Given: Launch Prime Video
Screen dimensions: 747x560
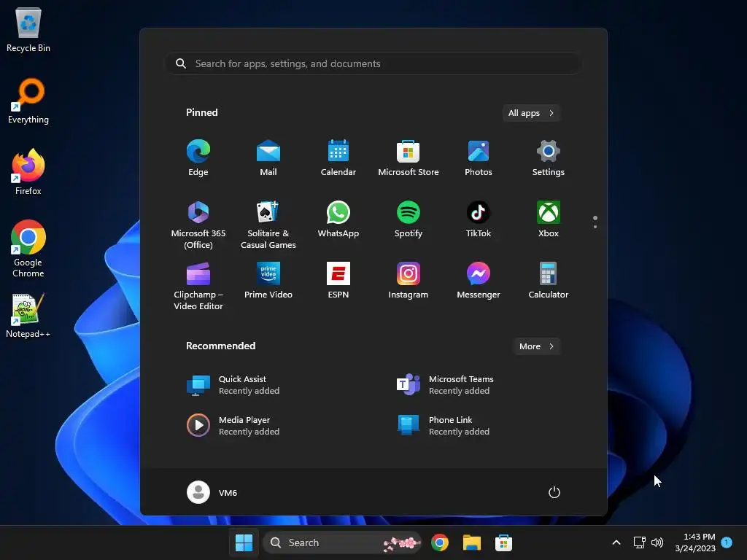Looking at the screenshot, I should (x=268, y=281).
